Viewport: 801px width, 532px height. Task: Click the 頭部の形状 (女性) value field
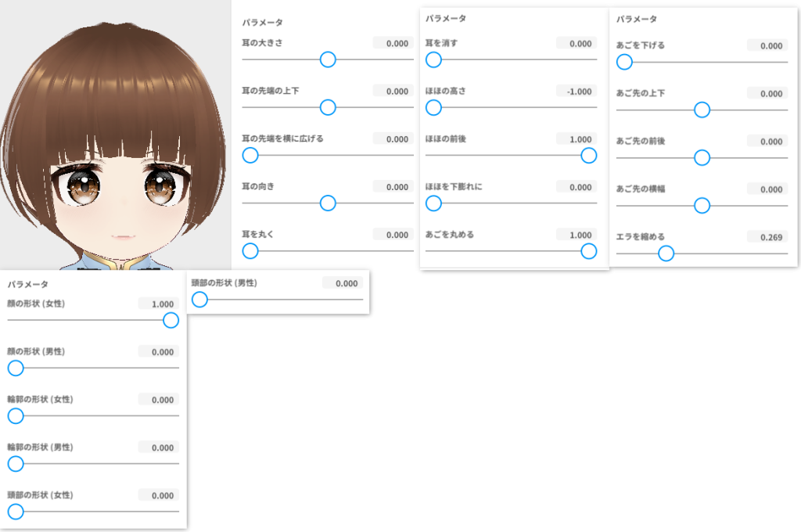click(159, 496)
